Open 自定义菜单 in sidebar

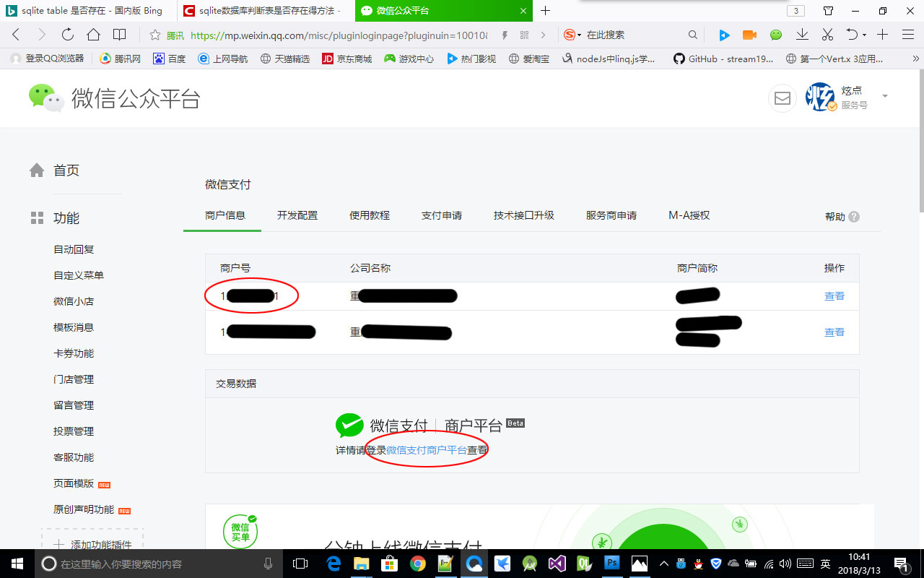[79, 275]
